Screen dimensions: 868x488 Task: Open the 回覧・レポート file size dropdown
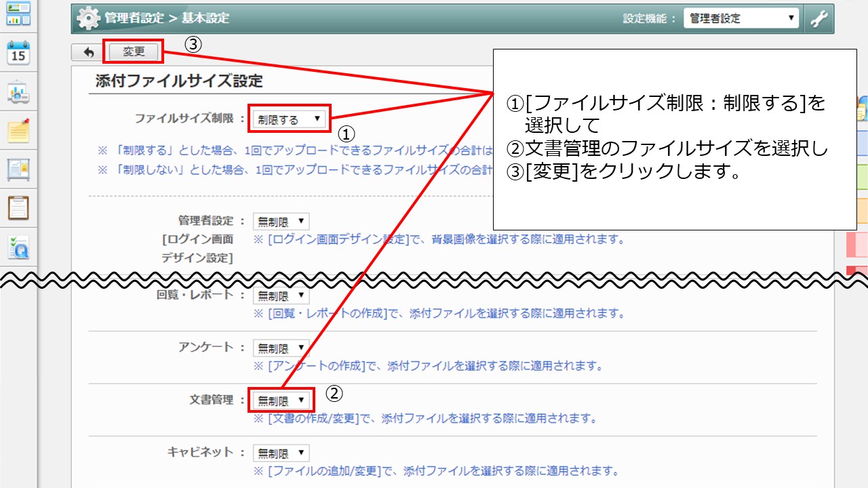tap(281, 296)
